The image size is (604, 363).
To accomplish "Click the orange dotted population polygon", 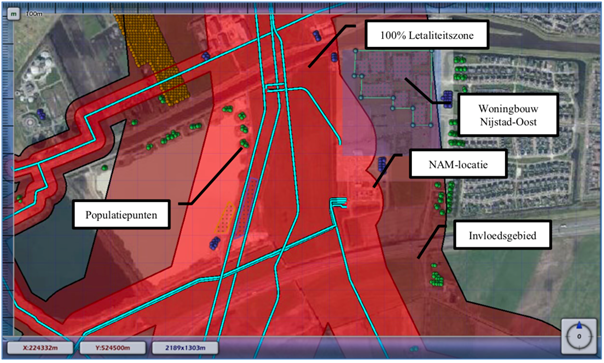I will [226, 218].
